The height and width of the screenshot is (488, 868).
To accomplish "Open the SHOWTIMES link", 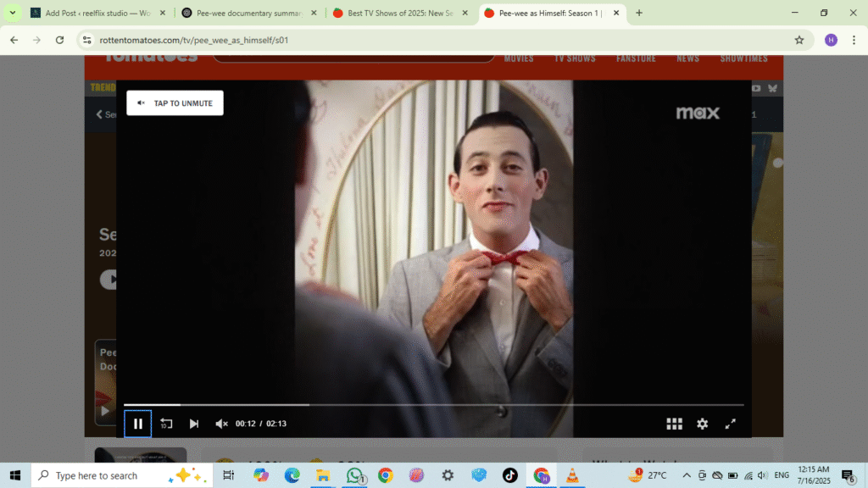I will [x=744, y=58].
